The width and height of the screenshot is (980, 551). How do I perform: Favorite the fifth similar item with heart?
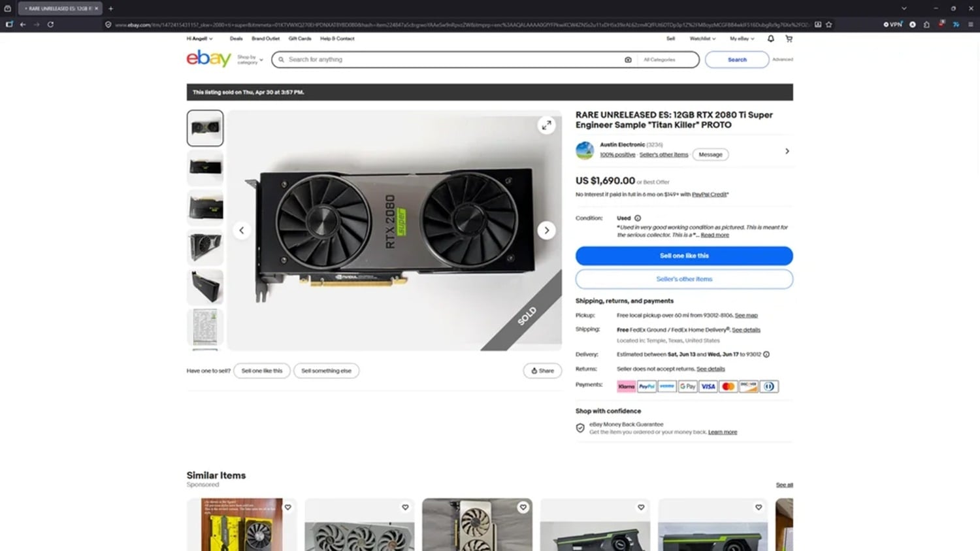pyautogui.click(x=759, y=507)
